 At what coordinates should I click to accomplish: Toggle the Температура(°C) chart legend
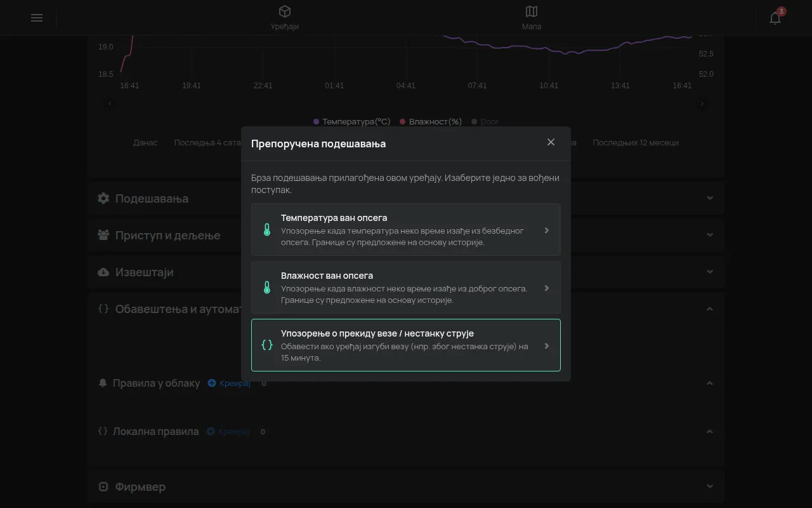click(352, 121)
